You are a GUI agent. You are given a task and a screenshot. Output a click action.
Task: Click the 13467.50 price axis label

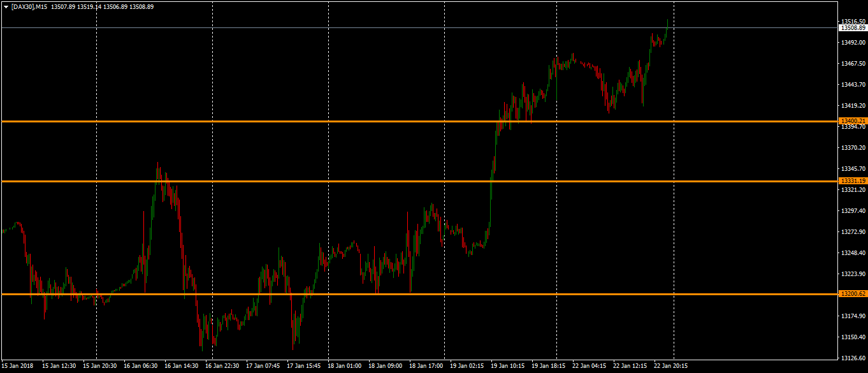pos(853,64)
